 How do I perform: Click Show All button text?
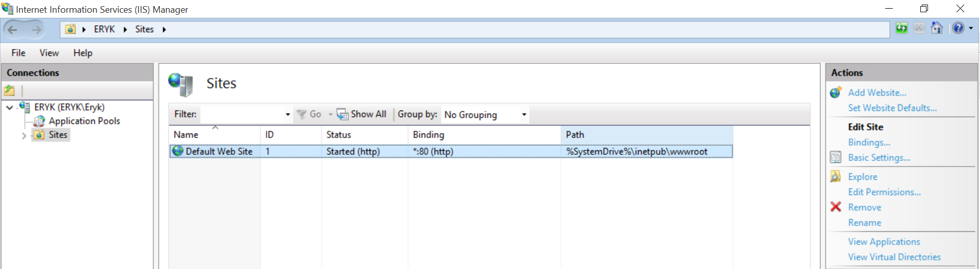click(x=368, y=115)
